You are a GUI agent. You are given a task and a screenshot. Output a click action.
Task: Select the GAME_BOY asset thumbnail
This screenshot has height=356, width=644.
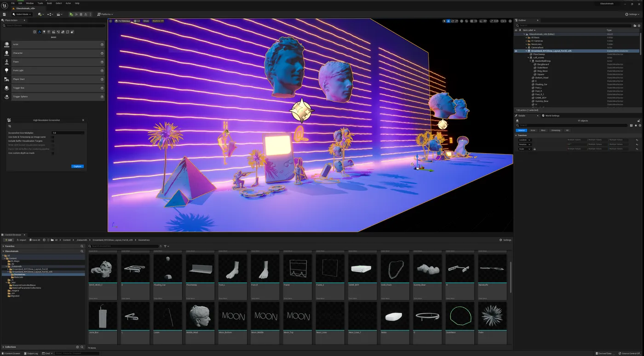[x=362, y=269]
